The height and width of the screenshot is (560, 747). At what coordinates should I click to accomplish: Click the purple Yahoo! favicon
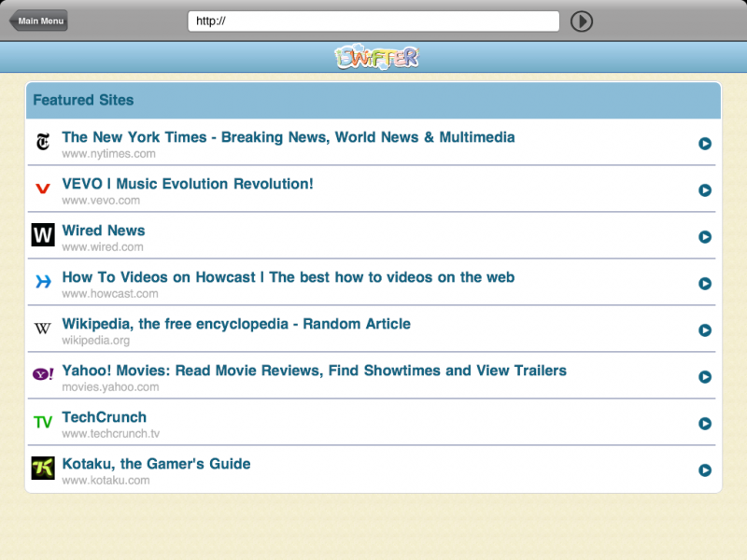point(43,374)
